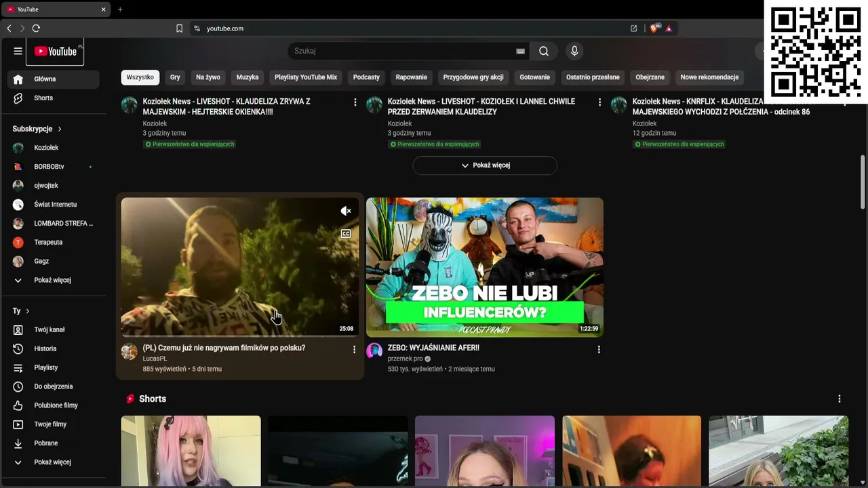Open the Brave Shields lion icon

pos(654,28)
